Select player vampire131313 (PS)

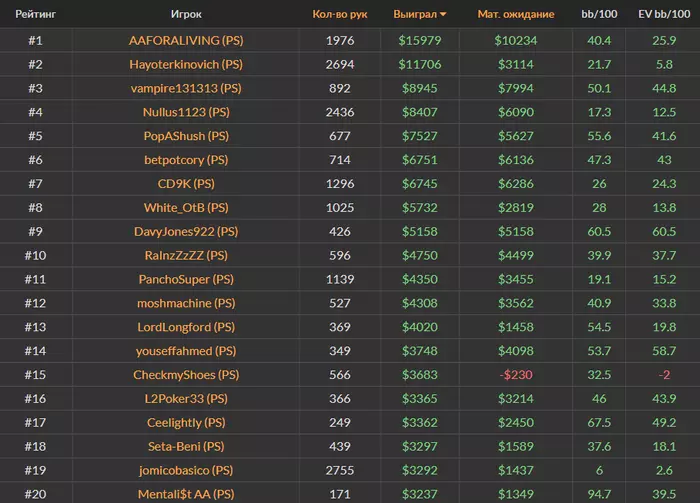tap(186, 88)
